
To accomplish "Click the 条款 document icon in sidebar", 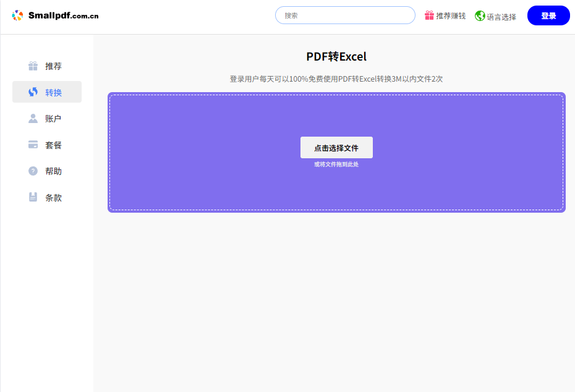I will point(33,197).
